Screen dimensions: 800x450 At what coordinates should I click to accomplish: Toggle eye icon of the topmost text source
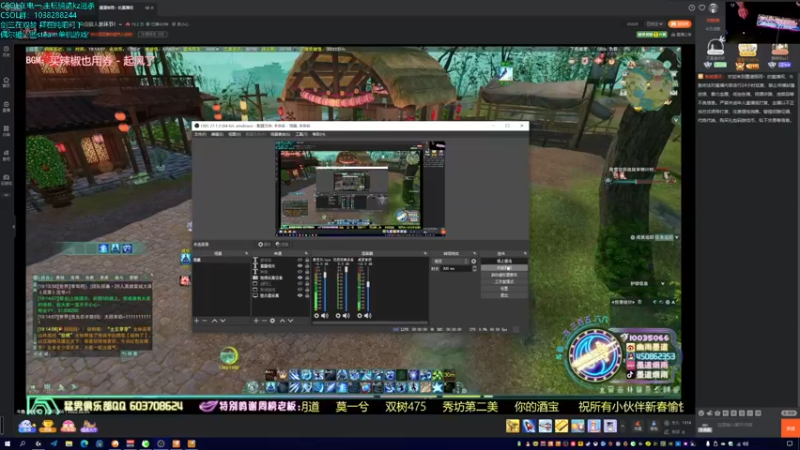pos(300,260)
